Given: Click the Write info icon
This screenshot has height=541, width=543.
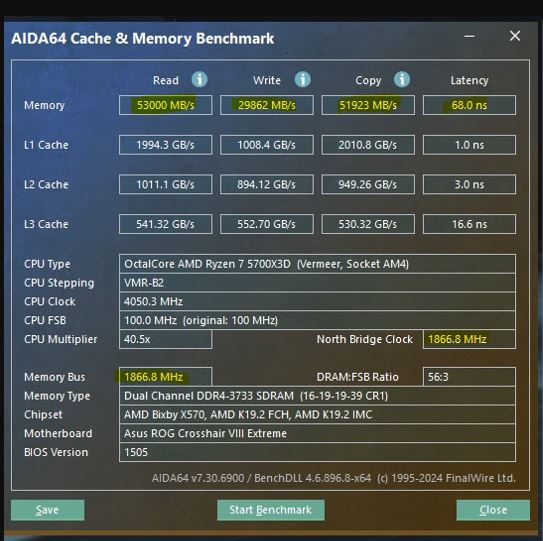Looking at the screenshot, I should pyautogui.click(x=303, y=80).
